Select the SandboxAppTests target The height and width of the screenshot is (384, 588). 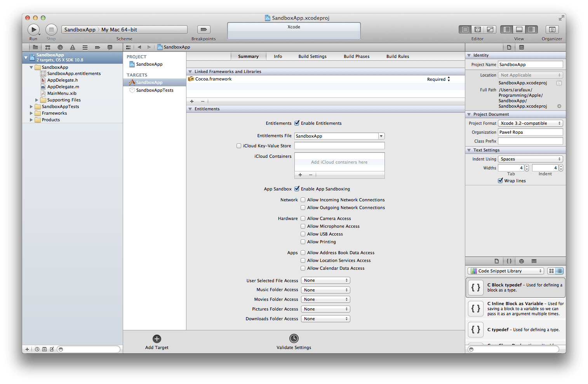[x=155, y=90]
